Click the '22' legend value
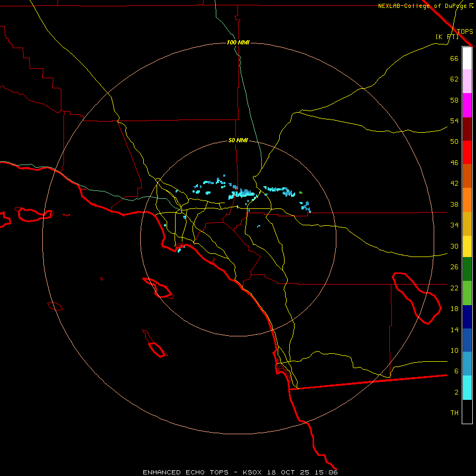 pyautogui.click(x=454, y=288)
